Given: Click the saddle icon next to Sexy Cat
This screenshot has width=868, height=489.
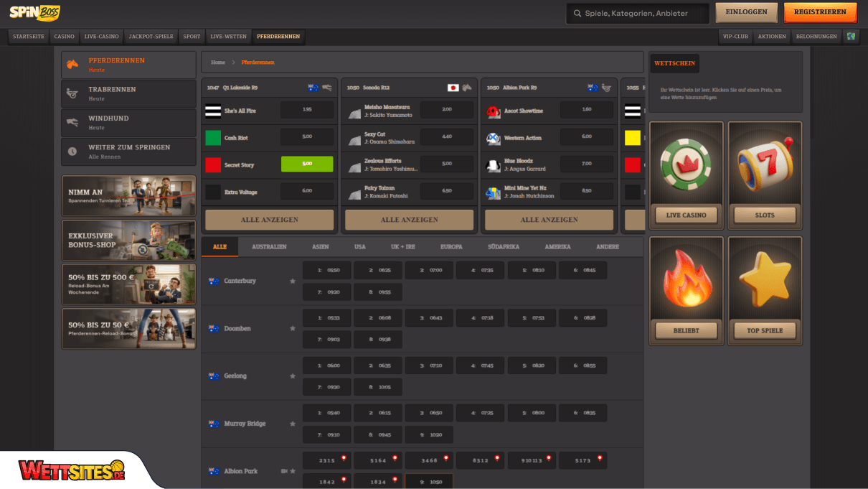Looking at the screenshot, I should coord(354,139).
